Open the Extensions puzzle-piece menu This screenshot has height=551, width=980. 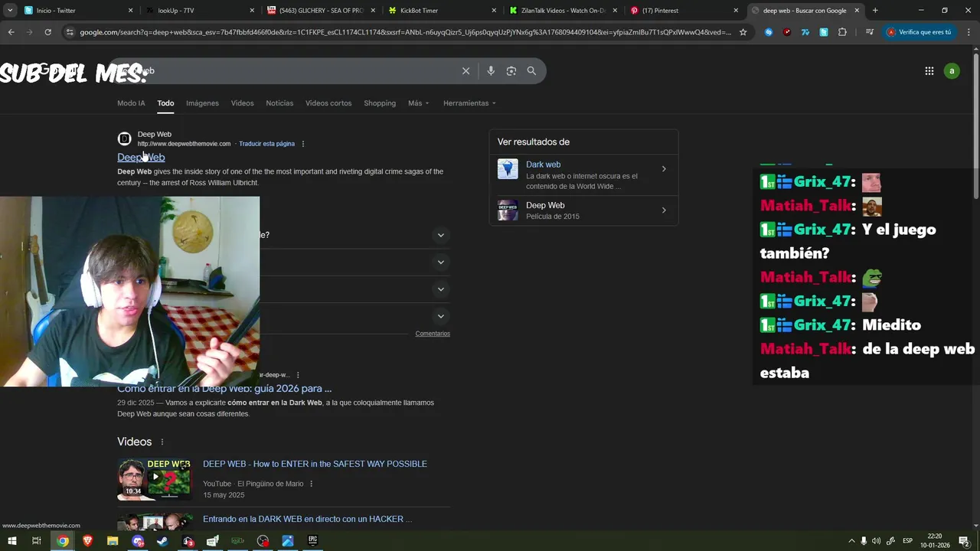[842, 32]
